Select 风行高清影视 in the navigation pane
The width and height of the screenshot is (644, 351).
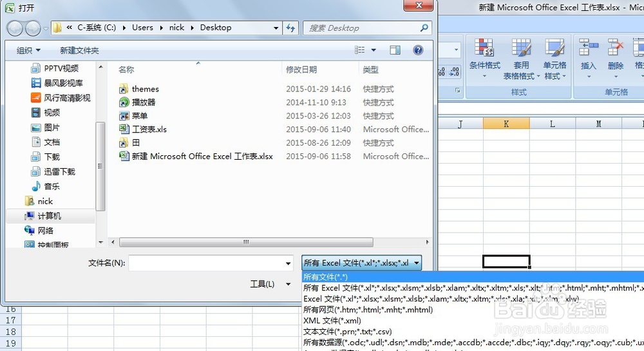61,98
